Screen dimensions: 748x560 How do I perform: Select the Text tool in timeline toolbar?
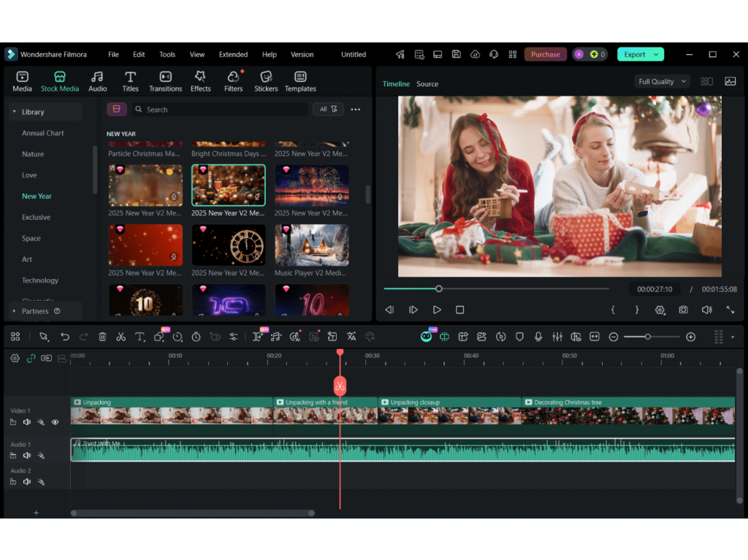click(140, 337)
